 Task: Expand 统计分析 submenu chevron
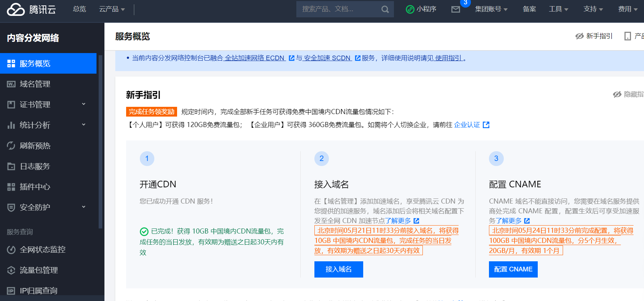pyautogui.click(x=84, y=125)
